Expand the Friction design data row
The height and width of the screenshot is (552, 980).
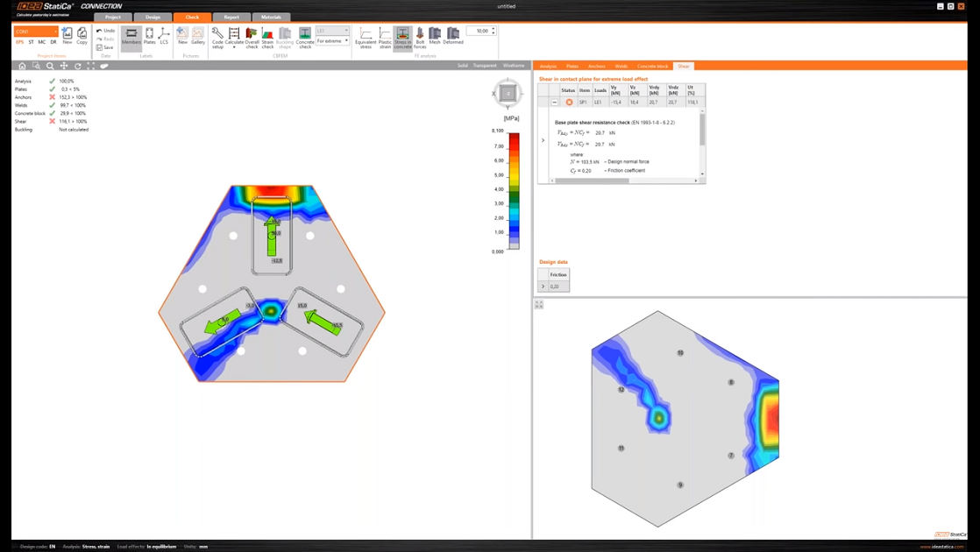[543, 286]
